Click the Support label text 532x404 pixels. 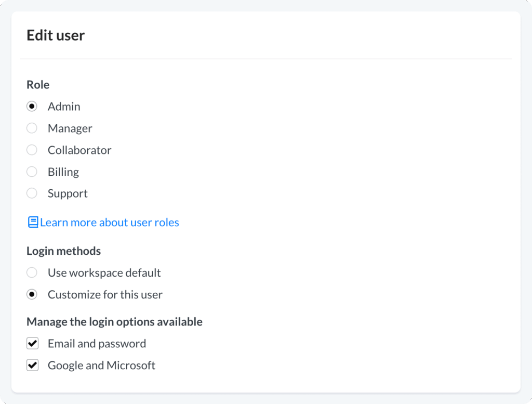[x=68, y=193]
